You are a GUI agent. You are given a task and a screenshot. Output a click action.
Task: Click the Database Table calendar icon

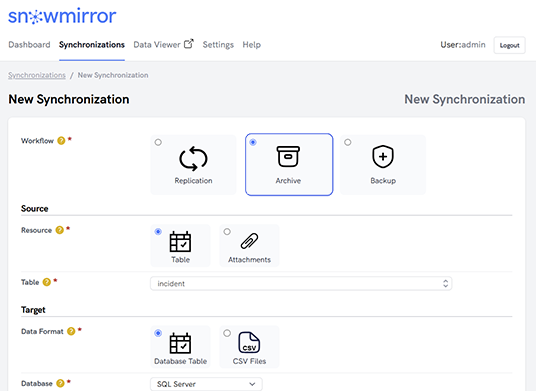click(x=180, y=343)
